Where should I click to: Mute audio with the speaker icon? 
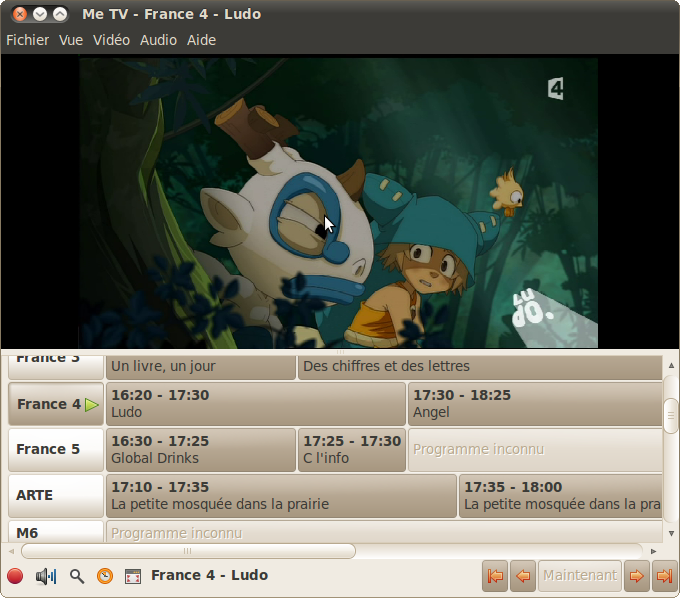(x=46, y=576)
